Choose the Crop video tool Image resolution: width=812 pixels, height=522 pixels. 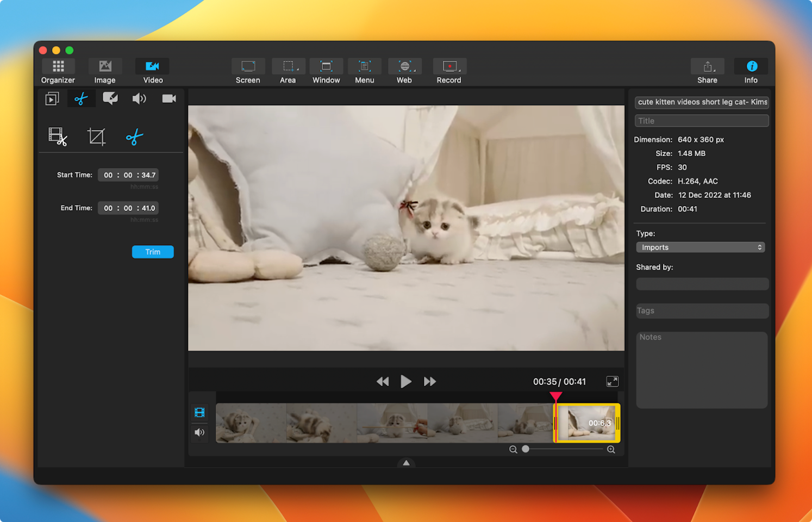pos(96,136)
